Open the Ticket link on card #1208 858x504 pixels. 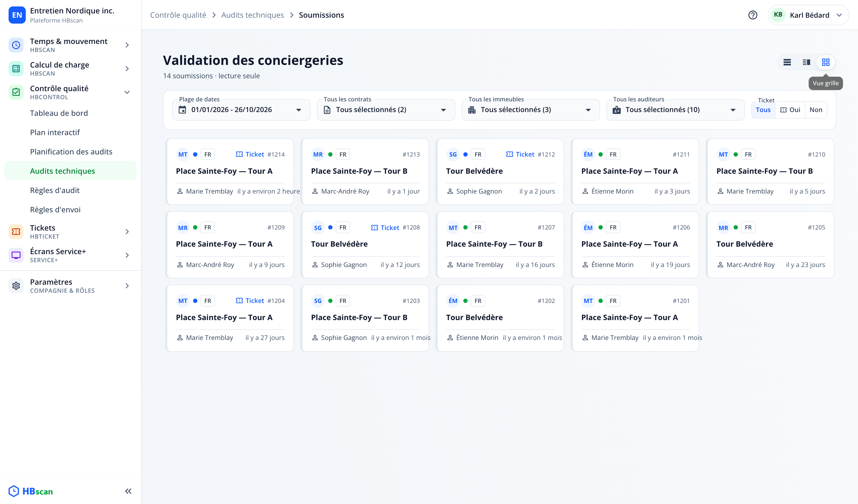pyautogui.click(x=385, y=228)
